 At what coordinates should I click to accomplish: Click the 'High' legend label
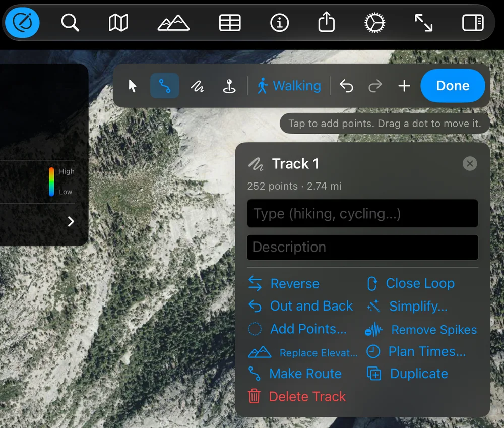coord(67,171)
